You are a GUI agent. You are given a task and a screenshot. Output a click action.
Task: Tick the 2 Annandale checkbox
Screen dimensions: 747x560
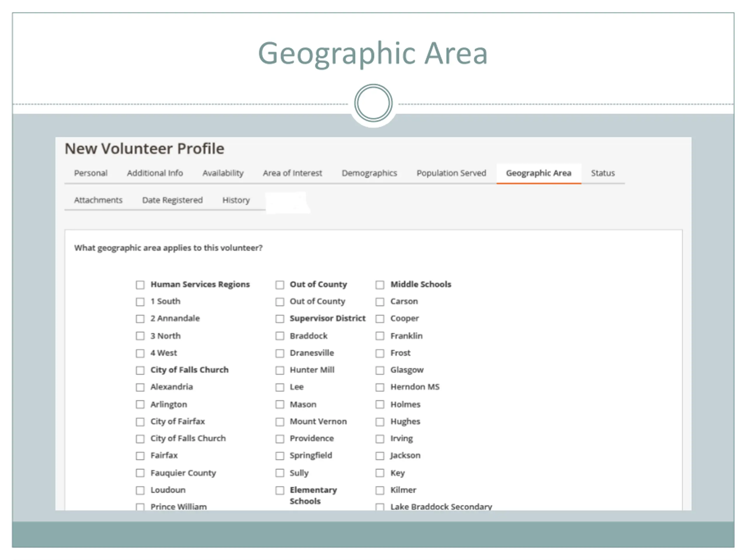tap(140, 319)
